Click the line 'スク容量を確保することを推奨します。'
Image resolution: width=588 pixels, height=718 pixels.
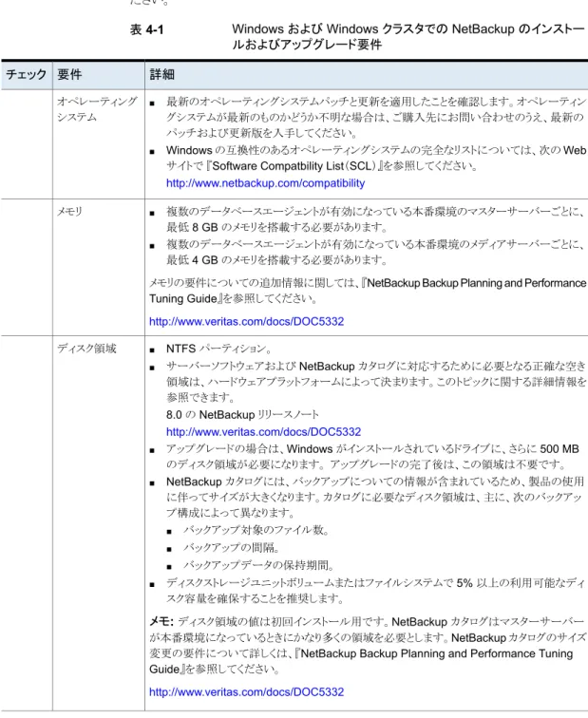click(256, 599)
